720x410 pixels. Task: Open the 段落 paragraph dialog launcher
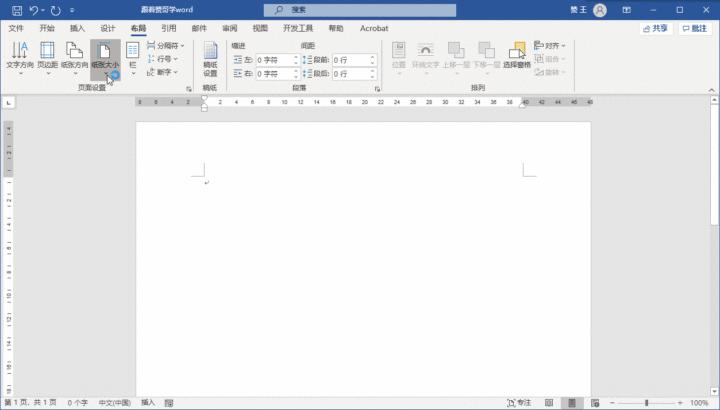[x=377, y=89]
